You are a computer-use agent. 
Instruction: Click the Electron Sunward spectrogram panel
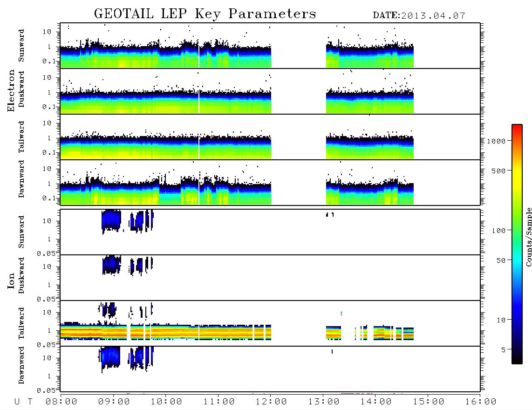point(270,46)
